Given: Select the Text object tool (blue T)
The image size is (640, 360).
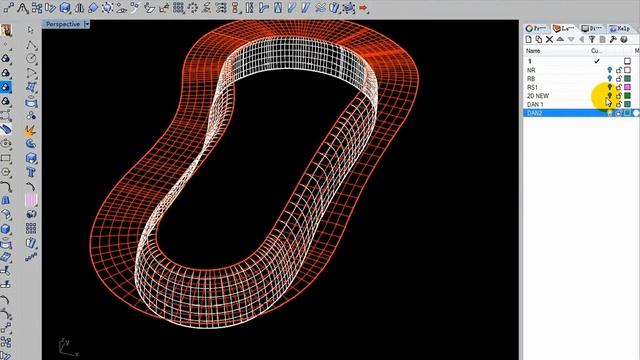Looking at the screenshot, I should coord(31,172).
